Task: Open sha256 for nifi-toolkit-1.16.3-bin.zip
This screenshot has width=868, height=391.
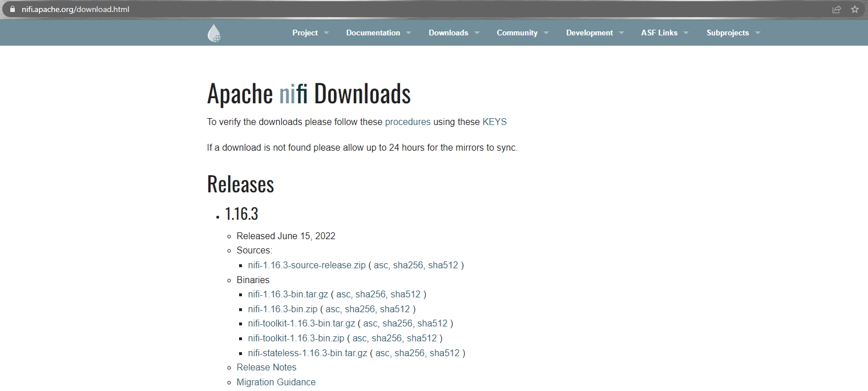Action: tap(387, 338)
